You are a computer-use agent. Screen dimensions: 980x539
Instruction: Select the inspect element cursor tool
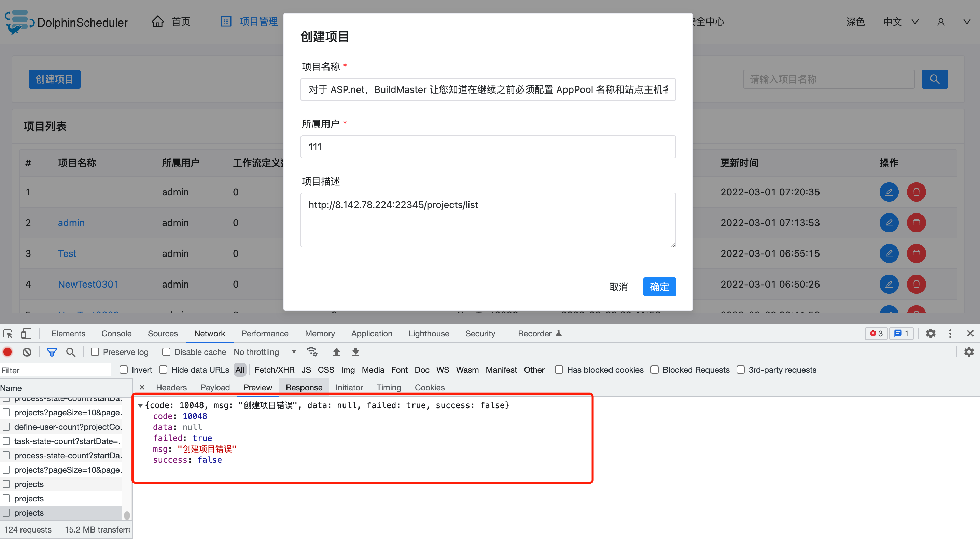8,333
